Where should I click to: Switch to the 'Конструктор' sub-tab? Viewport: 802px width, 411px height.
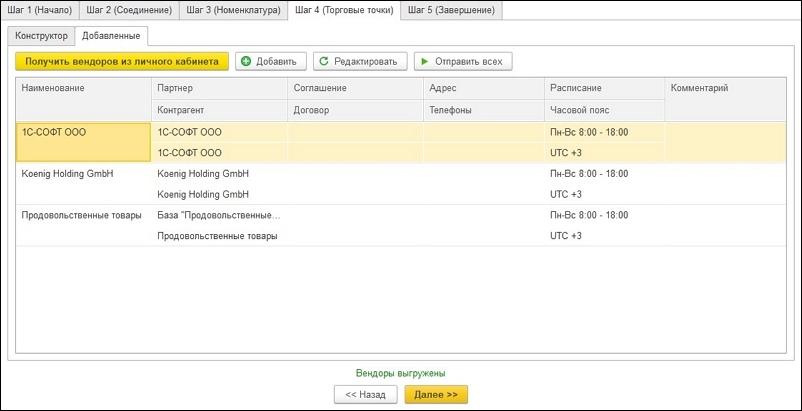(x=42, y=35)
